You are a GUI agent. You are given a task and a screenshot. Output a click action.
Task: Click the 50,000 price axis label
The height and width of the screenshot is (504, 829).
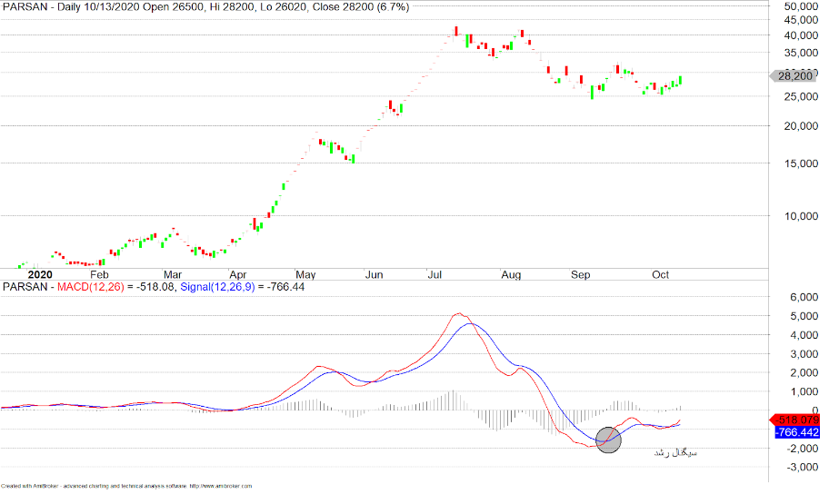797,7
